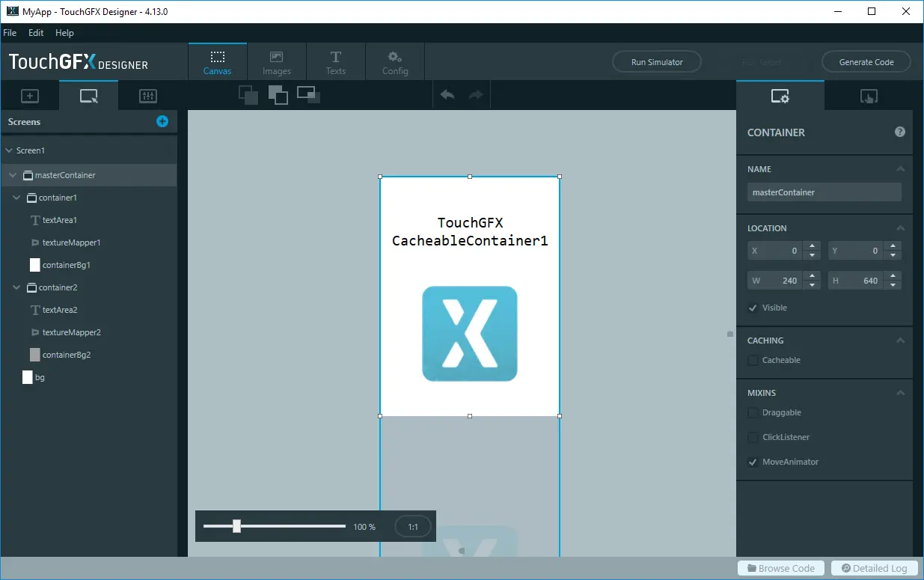Open the Help menu
Image resolution: width=924 pixels, height=580 pixels.
point(65,33)
